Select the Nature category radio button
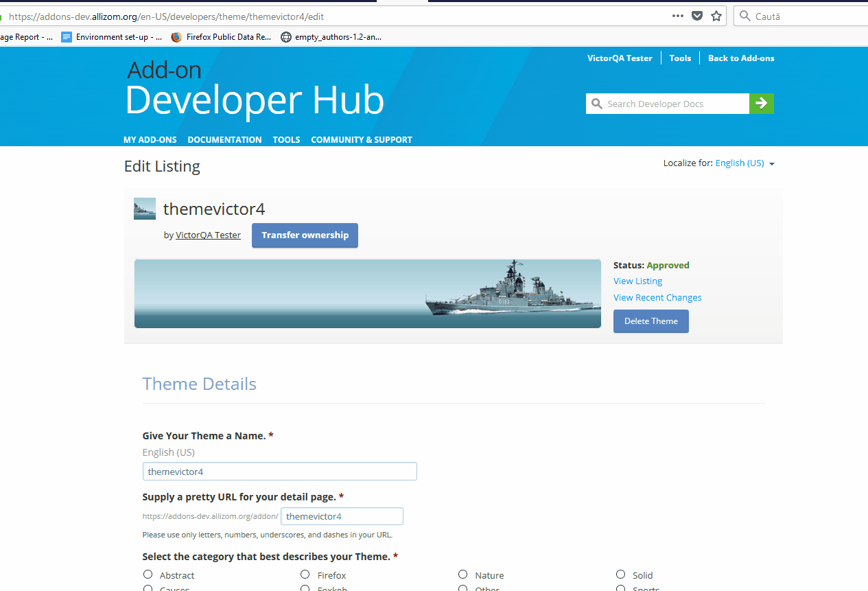Screen dimensions: 868x591 point(462,573)
